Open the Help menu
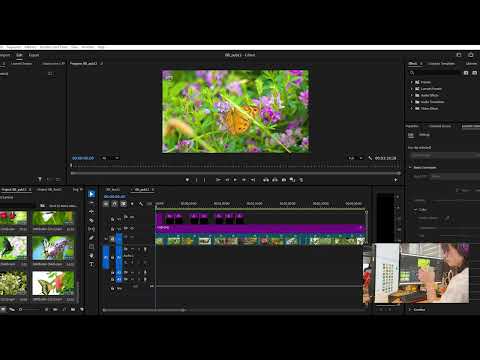This screenshot has width=480, height=360. [x=101, y=47]
